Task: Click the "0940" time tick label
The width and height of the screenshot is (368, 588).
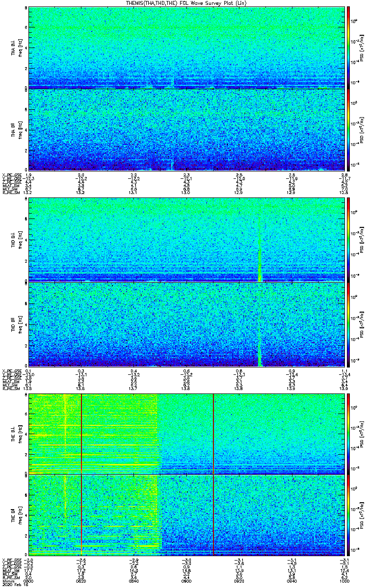Action: 292,581
